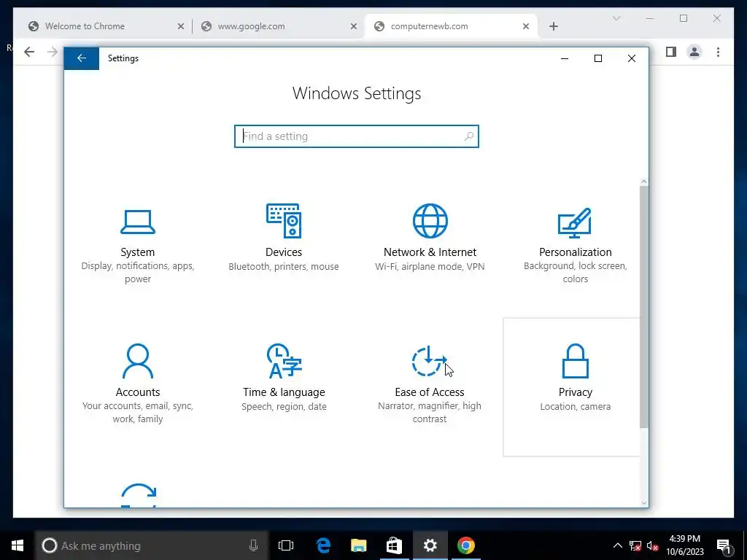Select the computernewb.com tab
Viewport: 747px width, 560px height.
click(451, 26)
